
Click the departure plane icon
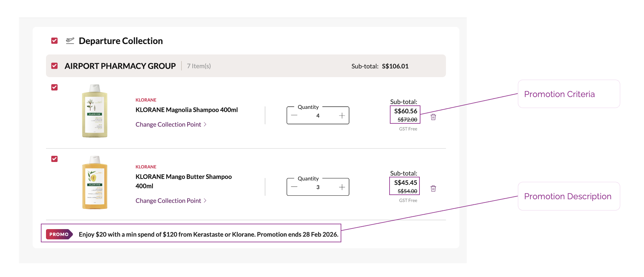click(x=70, y=41)
